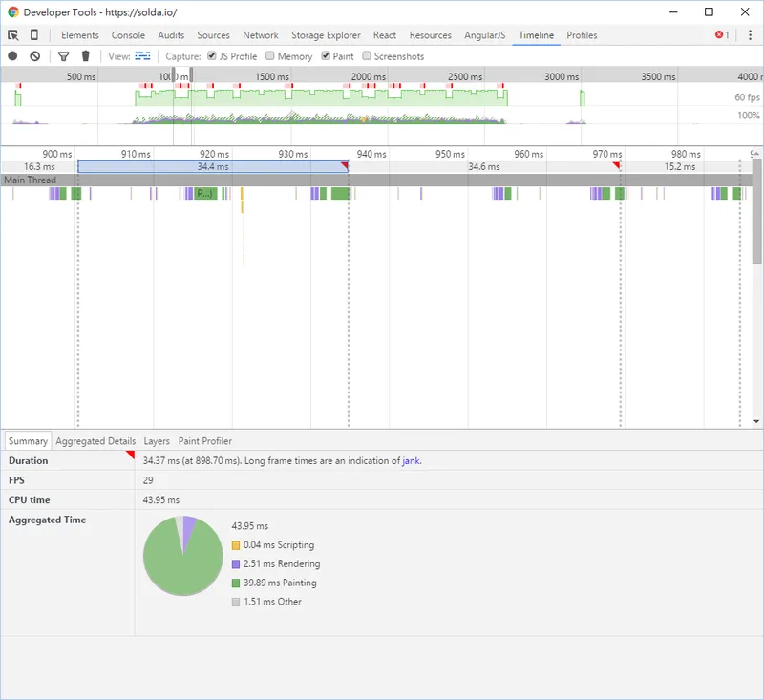The image size is (764, 700).
Task: Uncheck the Paint capture checkbox
Action: pos(326,56)
